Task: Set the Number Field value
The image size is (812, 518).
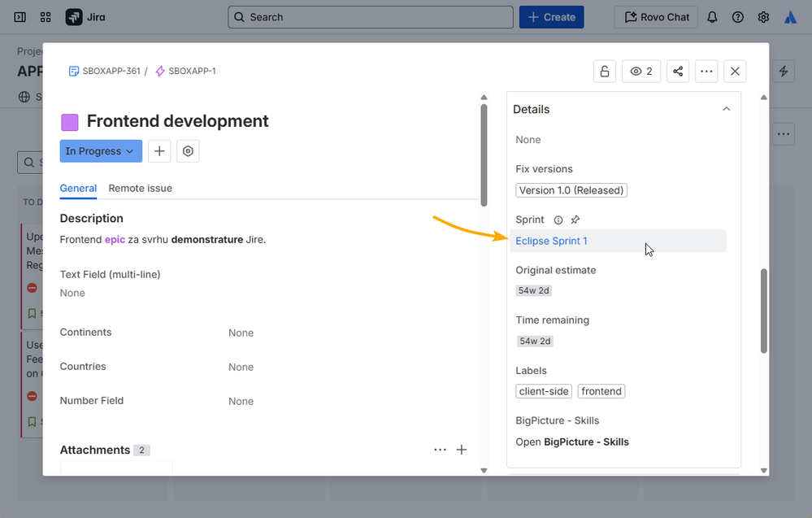Action: [x=241, y=402]
